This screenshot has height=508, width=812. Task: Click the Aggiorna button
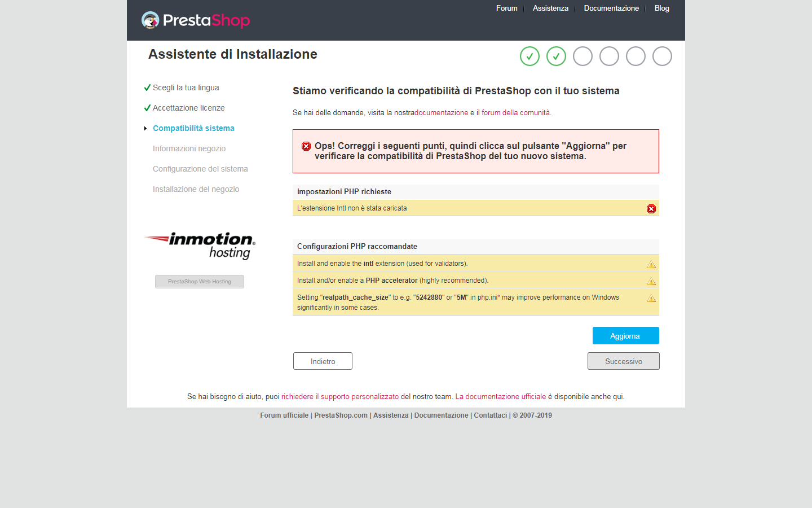click(x=626, y=336)
